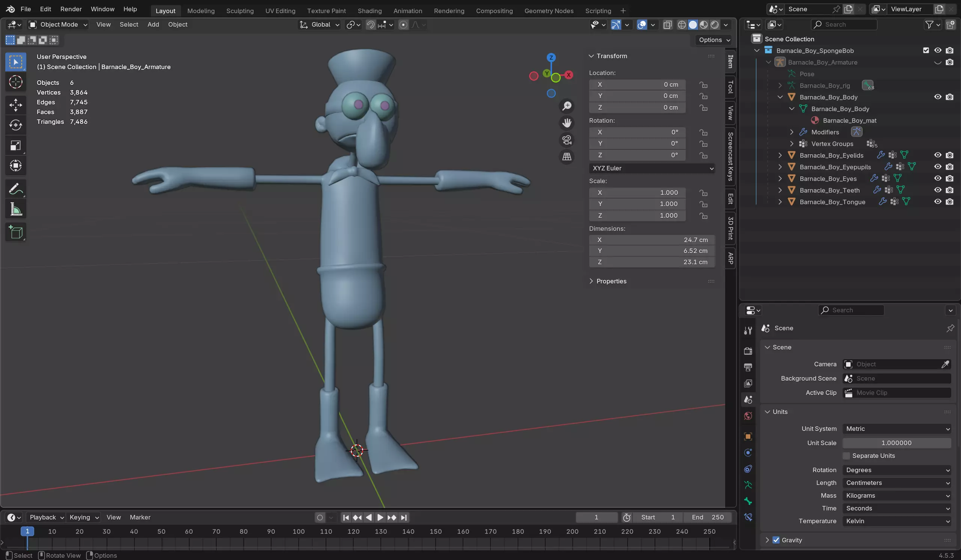The height and width of the screenshot is (560, 961).
Task: Pin the Scene properties panel
Action: coord(950,328)
